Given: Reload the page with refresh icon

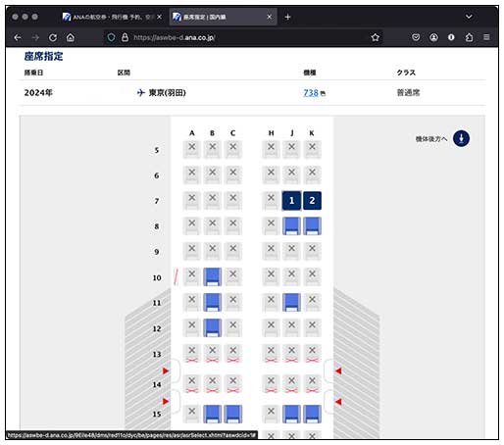Looking at the screenshot, I should point(53,37).
